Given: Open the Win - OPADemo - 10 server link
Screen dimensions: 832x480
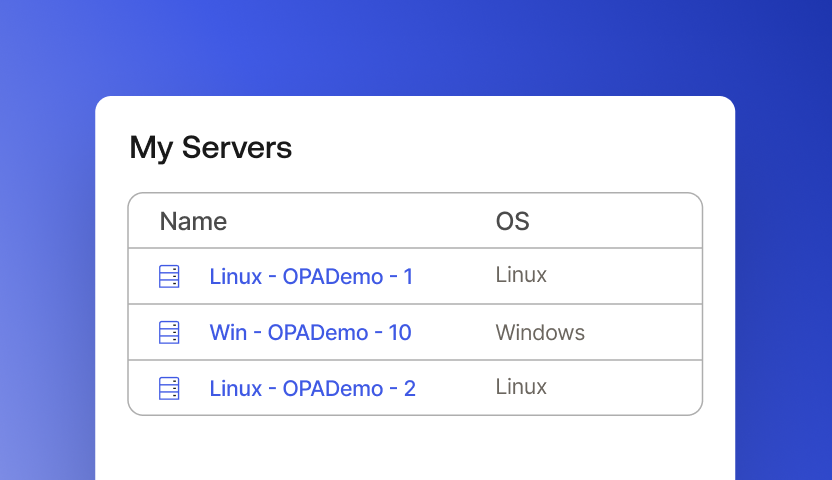Looking at the screenshot, I should click(x=310, y=333).
